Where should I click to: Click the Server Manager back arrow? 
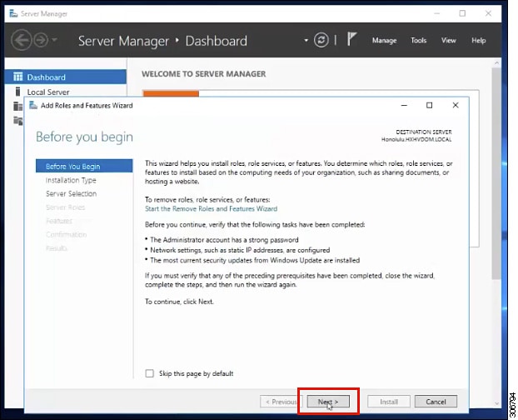pos(22,40)
